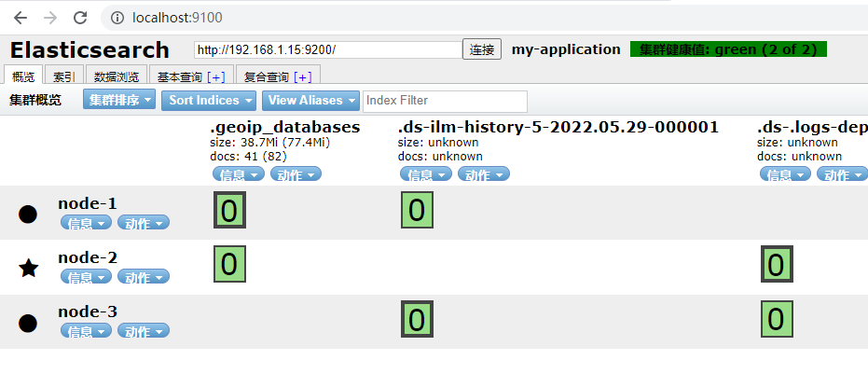The height and width of the screenshot is (374, 868).
Task: Click the Index Filter input field
Action: click(x=445, y=101)
